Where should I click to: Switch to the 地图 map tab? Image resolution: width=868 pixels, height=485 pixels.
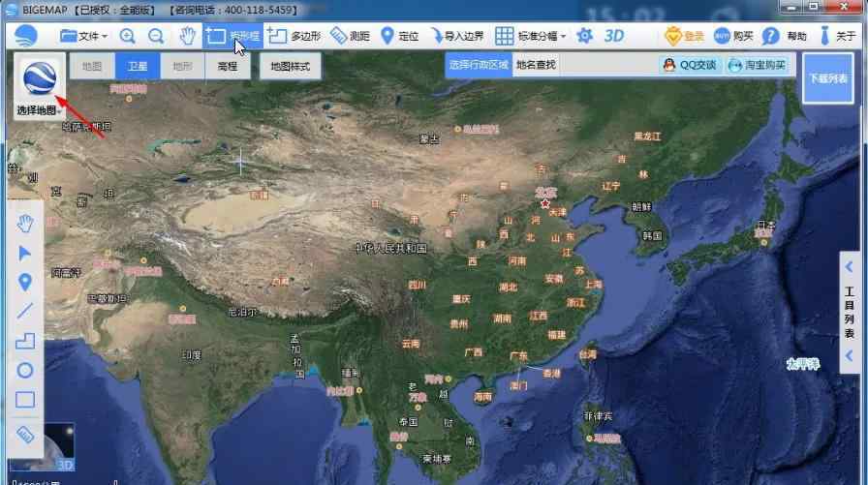click(92, 67)
